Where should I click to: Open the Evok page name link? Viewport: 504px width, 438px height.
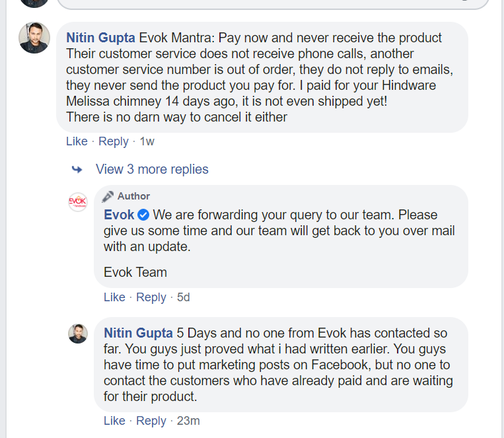(119, 215)
